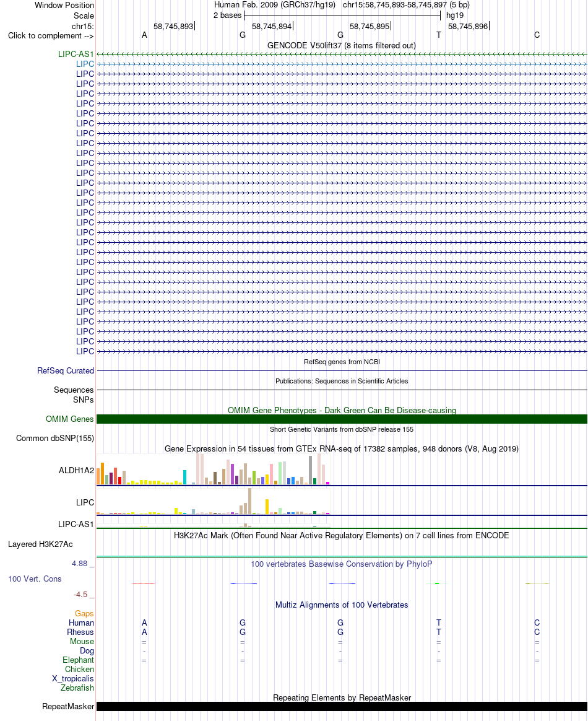
Task: Select the chr15: ruler label
Action: point(83,26)
